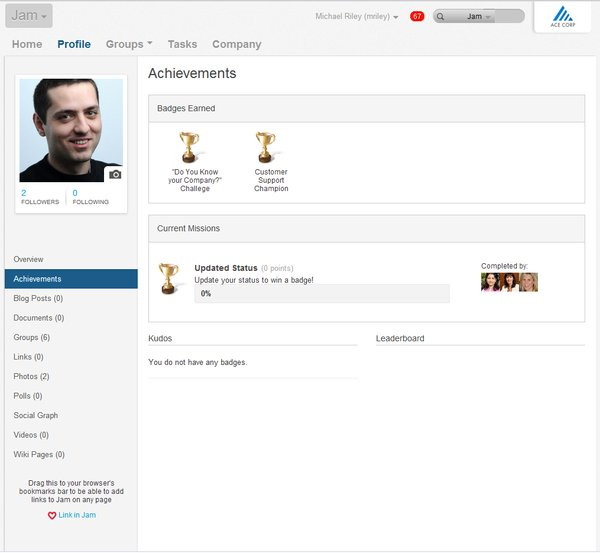Click the "Customer Support Champion" badge label
This screenshot has width=600, height=553.
(x=271, y=180)
